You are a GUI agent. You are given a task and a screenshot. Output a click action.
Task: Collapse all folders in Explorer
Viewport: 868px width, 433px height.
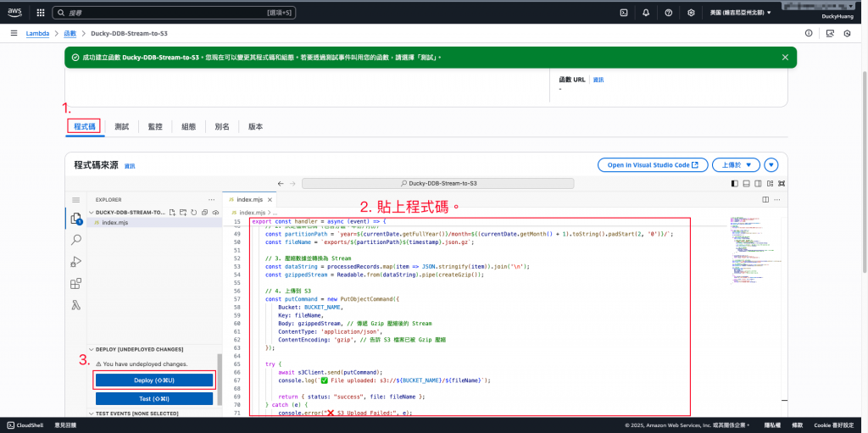point(205,212)
